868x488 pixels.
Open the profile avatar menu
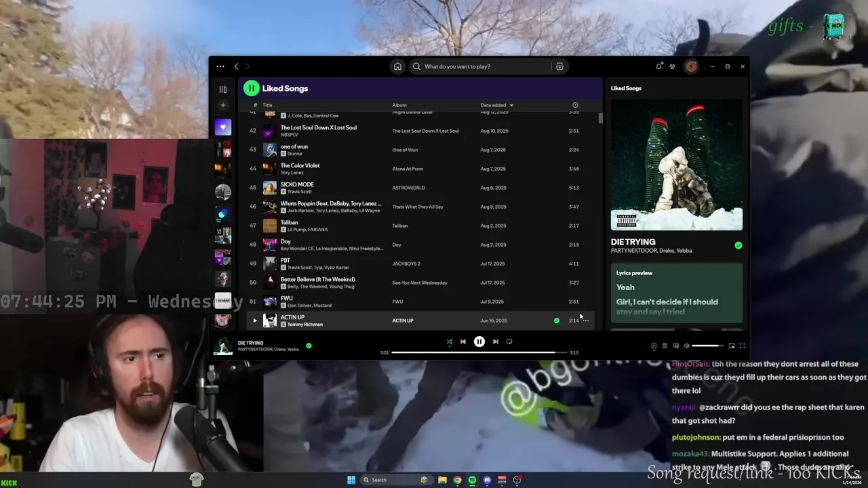tap(691, 66)
